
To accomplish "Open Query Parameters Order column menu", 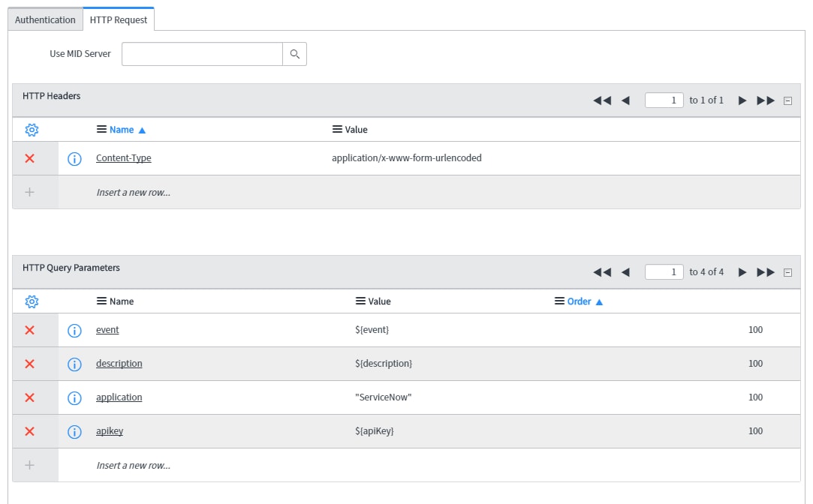I will (559, 301).
